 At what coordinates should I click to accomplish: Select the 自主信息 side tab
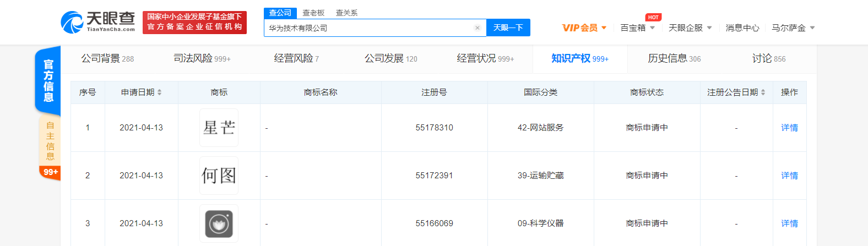click(x=50, y=140)
